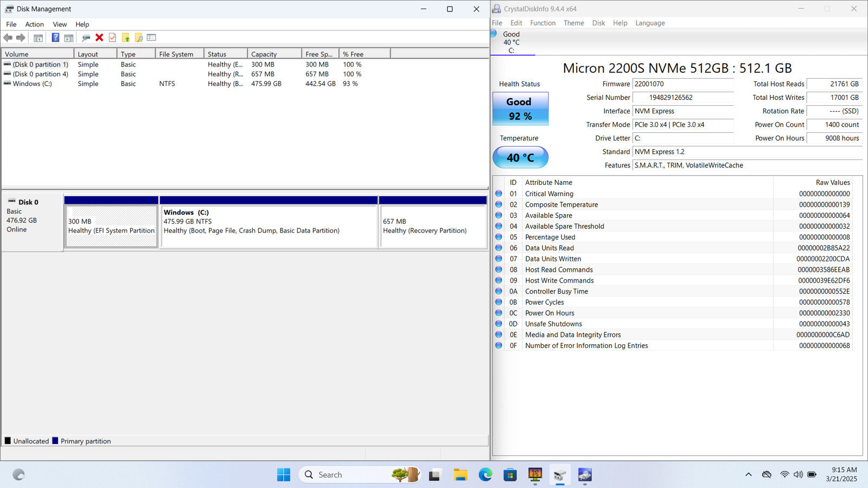Click the drive rescan icon in toolbar
The height and width of the screenshot is (488, 868).
86,37
